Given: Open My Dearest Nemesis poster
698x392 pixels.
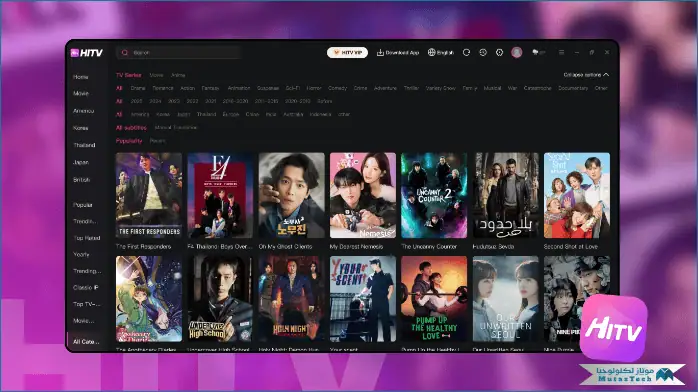Looking at the screenshot, I should tap(363, 195).
